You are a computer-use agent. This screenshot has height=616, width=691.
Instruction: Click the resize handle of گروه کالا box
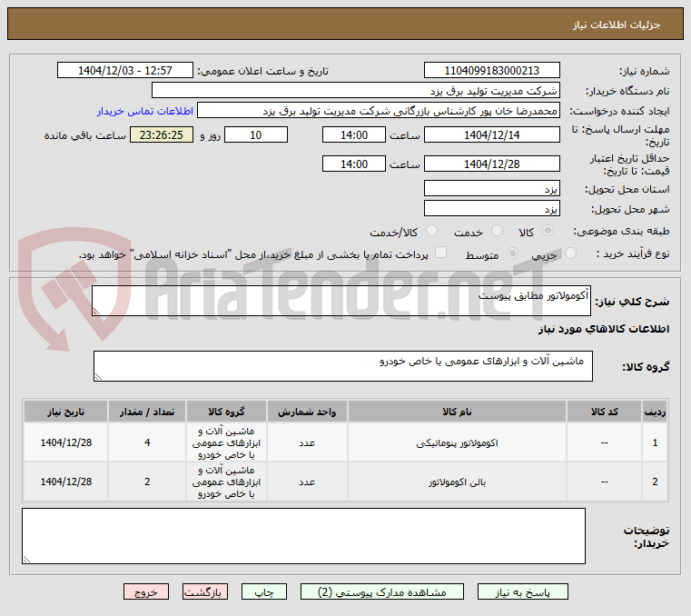[98, 376]
